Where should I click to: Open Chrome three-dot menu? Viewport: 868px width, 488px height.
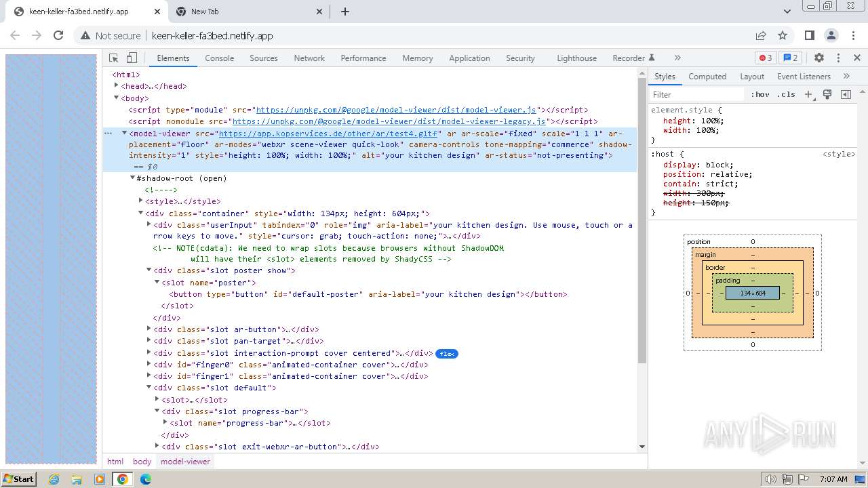click(853, 36)
